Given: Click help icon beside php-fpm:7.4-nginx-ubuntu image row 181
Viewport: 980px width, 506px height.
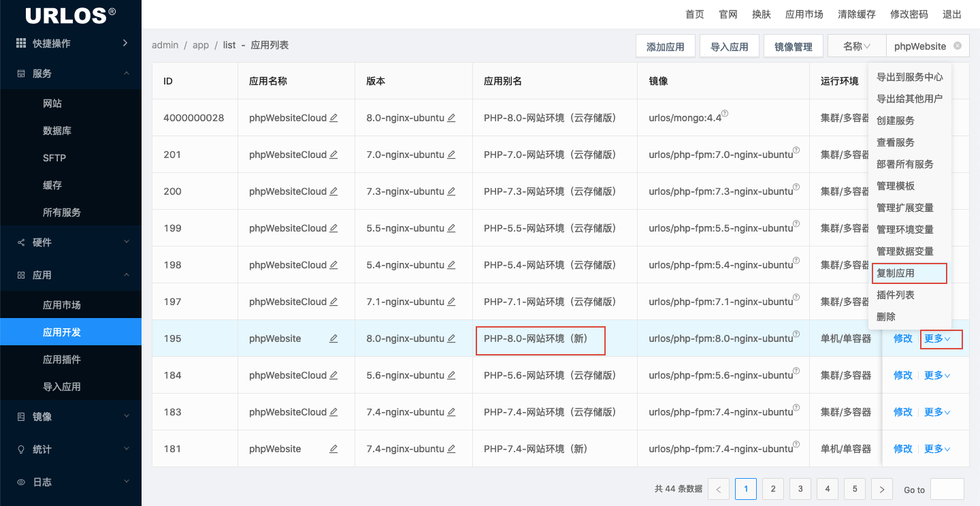Looking at the screenshot, I should (x=796, y=445).
